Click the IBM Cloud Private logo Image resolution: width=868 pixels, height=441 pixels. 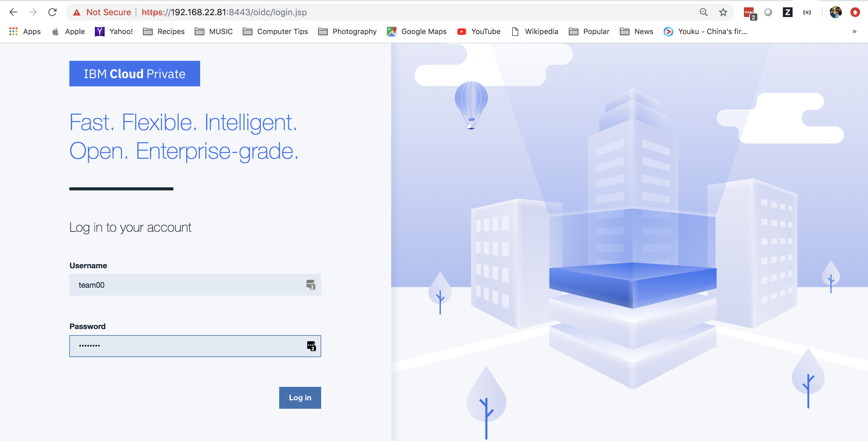(x=135, y=73)
